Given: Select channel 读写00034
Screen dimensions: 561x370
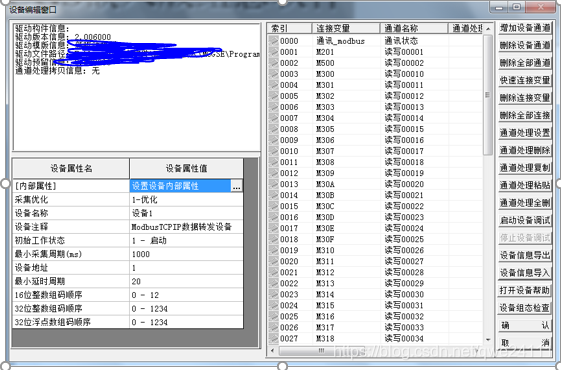Looking at the screenshot, I should coord(404,339).
